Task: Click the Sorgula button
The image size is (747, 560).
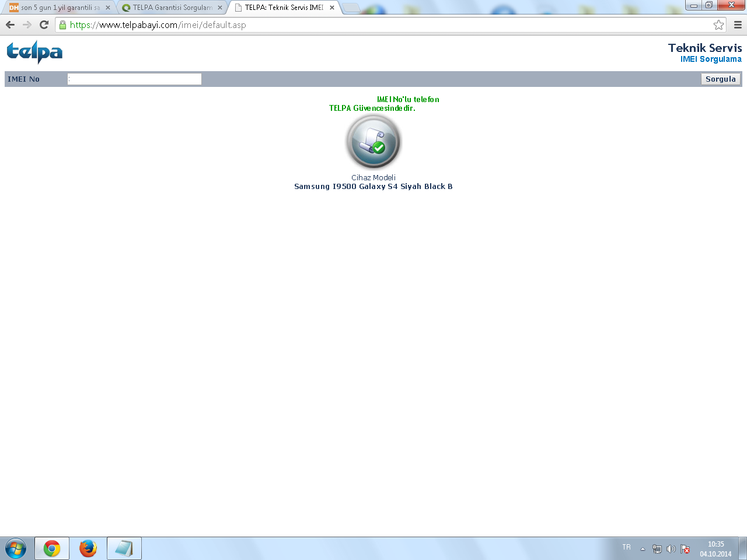Action: pyautogui.click(x=721, y=79)
